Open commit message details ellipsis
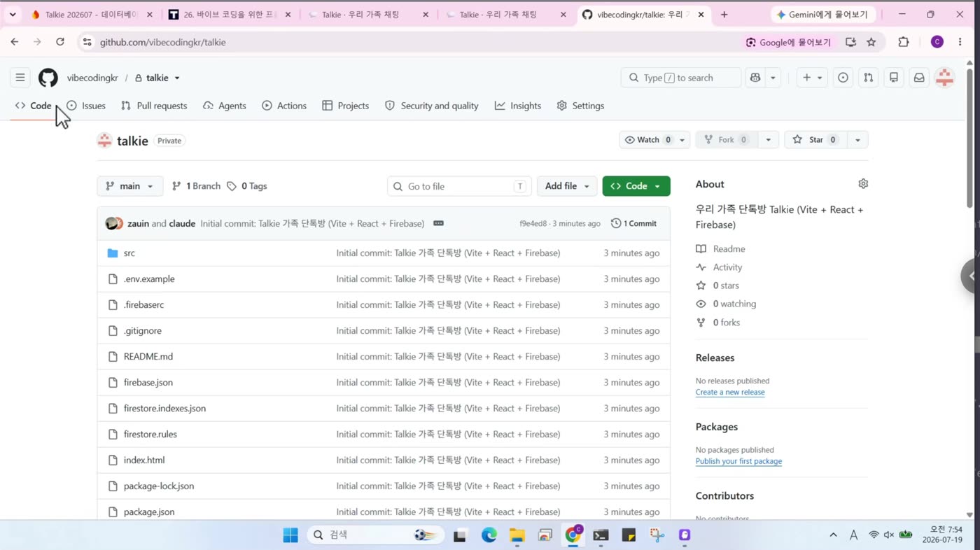Image resolution: width=980 pixels, height=550 pixels. (x=438, y=223)
